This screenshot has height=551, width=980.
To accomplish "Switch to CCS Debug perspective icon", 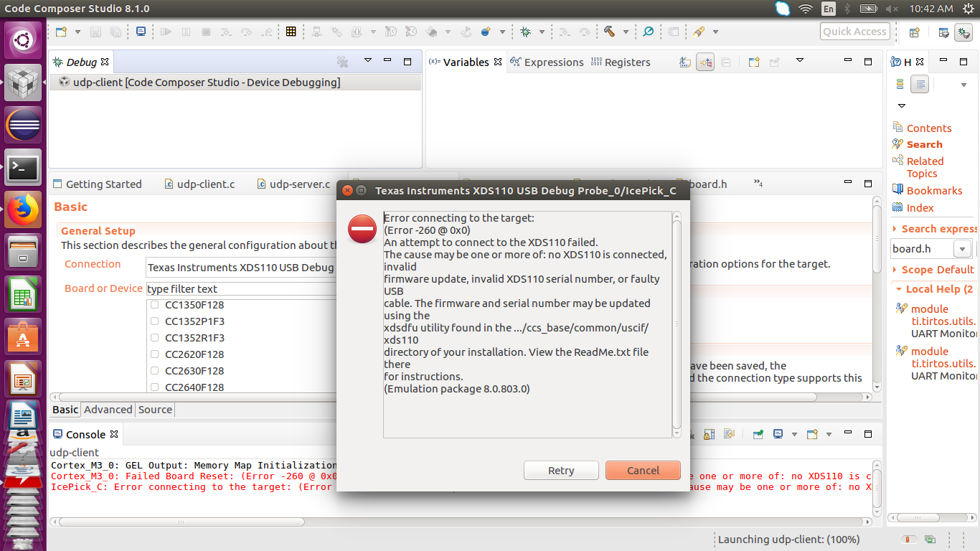I will pos(963,32).
